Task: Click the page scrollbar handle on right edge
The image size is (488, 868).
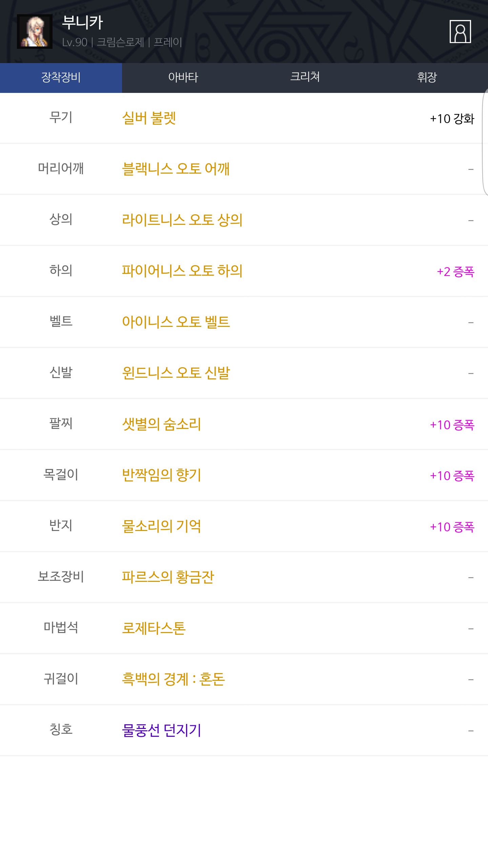Action: pos(485,142)
